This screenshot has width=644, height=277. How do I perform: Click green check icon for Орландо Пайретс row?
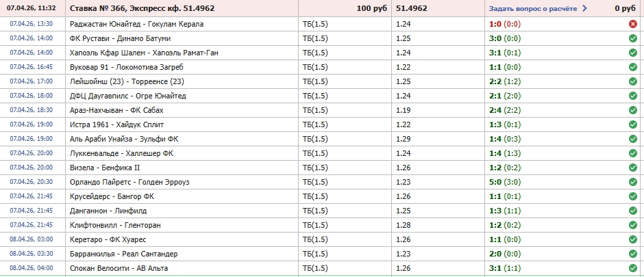tap(633, 182)
